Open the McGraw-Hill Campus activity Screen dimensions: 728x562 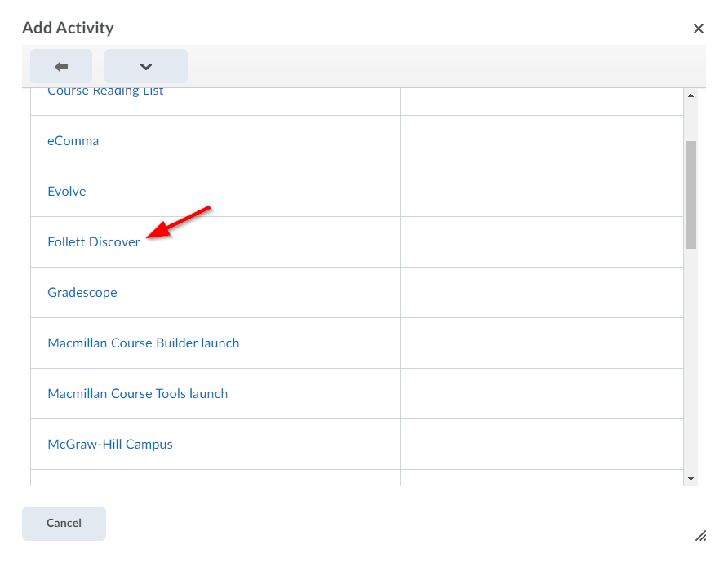click(x=109, y=444)
